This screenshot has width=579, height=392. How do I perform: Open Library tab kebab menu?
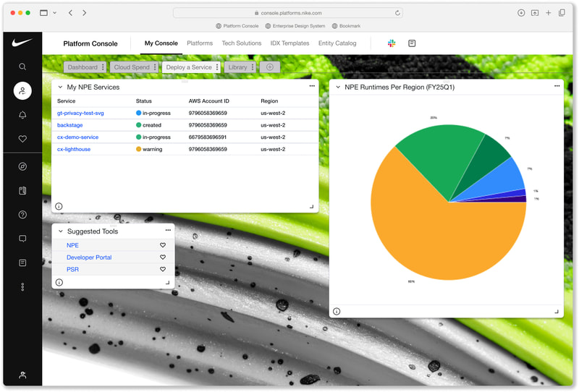[x=253, y=67]
